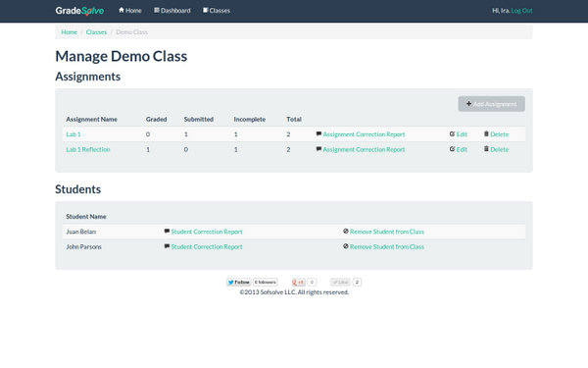588x368 pixels.
Task: Edit the Lab 1 Reflection assignment
Action: coord(462,149)
